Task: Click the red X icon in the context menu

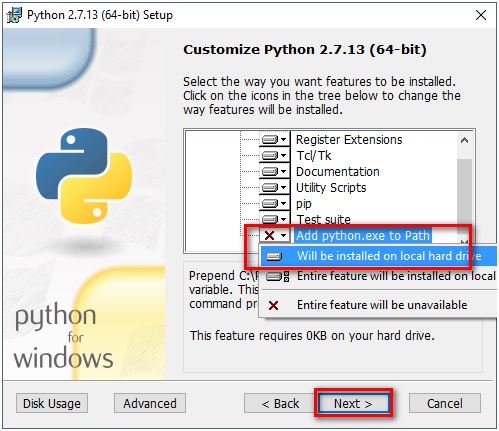Action: click(x=273, y=305)
